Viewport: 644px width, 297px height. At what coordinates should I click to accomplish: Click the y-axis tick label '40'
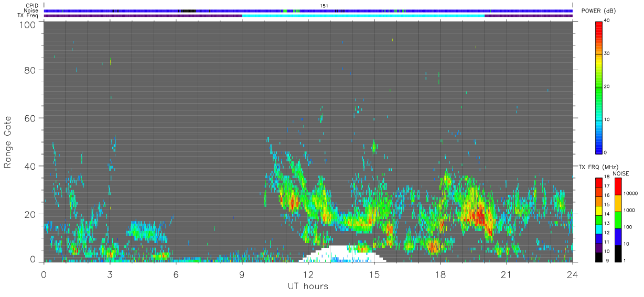[x=29, y=167]
